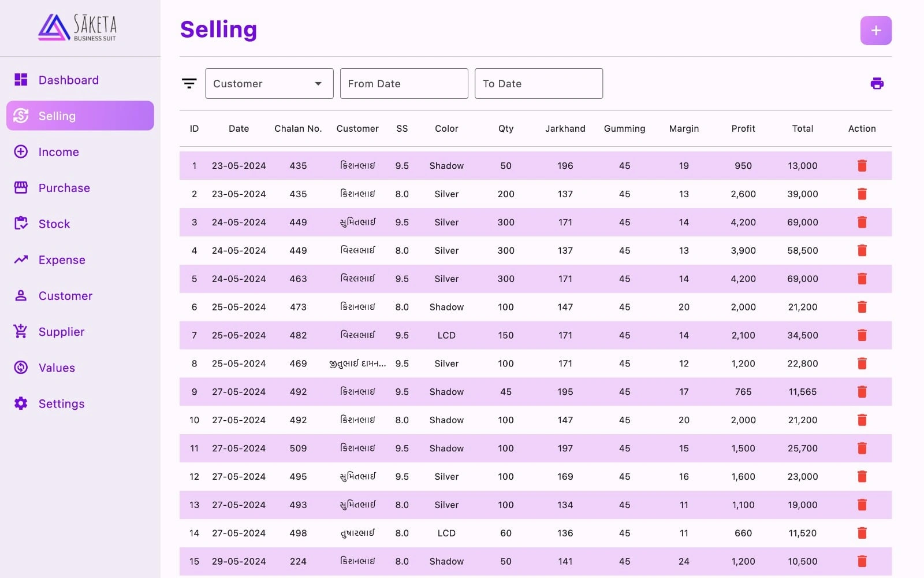Viewport: 924px width, 578px height.
Task: Open the Customer menu item
Action: pyautogui.click(x=80, y=295)
